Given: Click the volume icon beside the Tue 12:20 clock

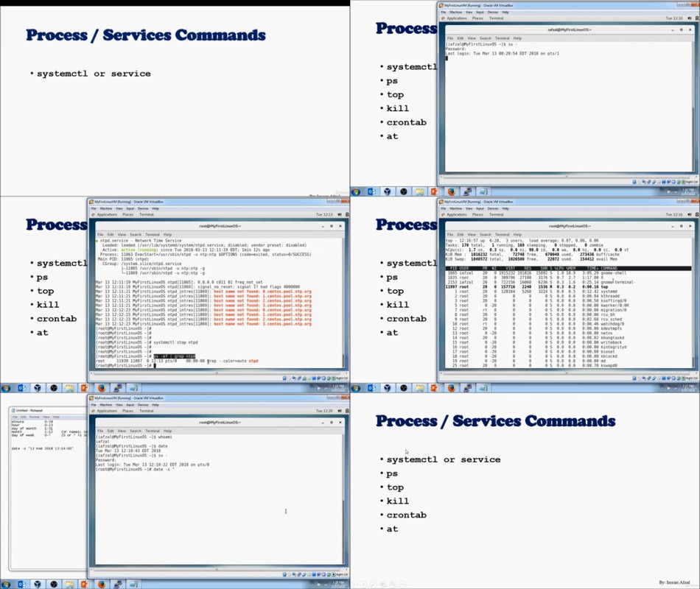Looking at the screenshot, I should pyautogui.click(x=340, y=411).
